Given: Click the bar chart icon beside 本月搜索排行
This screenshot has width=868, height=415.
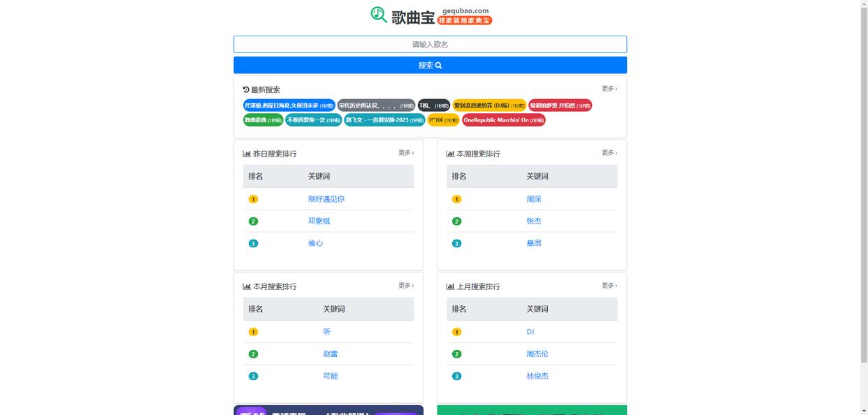Looking at the screenshot, I should [x=247, y=286].
